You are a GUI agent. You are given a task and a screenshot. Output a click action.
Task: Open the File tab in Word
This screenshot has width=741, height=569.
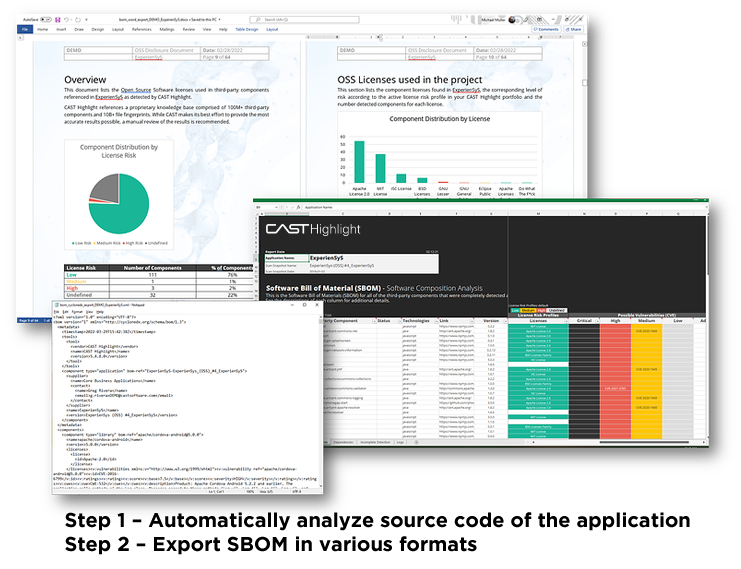pos(25,29)
